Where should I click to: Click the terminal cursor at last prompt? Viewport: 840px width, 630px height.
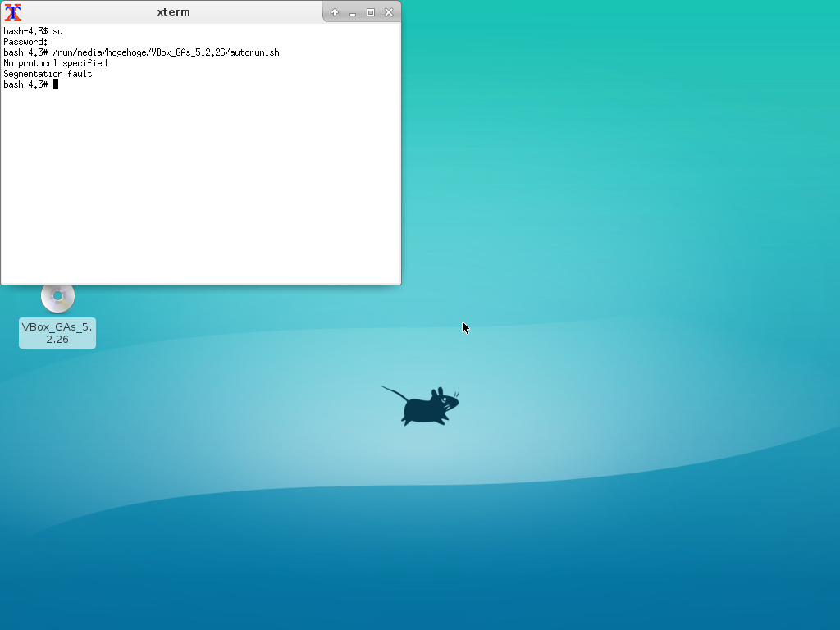tap(55, 84)
